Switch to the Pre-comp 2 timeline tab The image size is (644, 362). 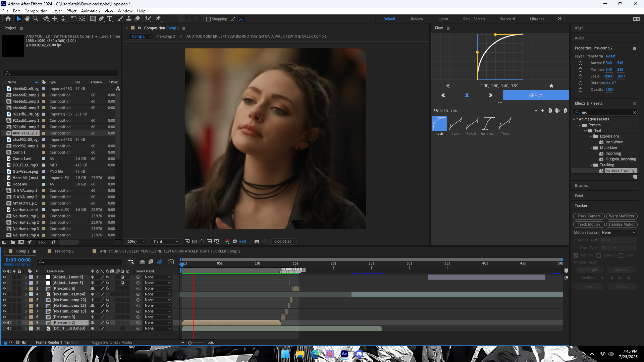tap(64, 251)
